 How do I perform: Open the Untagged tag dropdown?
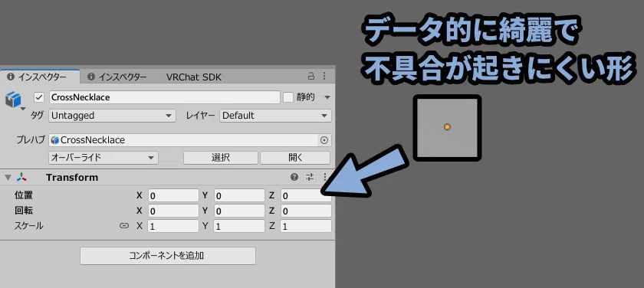point(112,116)
